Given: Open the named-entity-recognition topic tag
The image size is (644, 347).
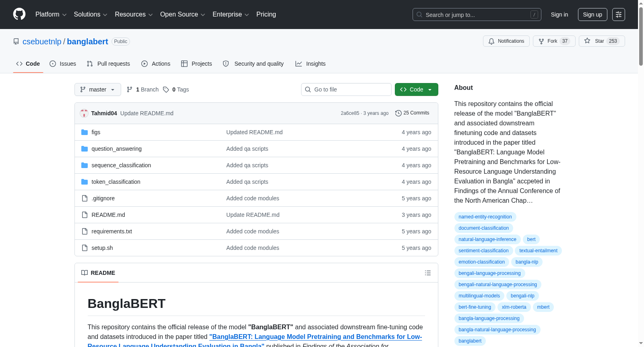Looking at the screenshot, I should [485, 217].
